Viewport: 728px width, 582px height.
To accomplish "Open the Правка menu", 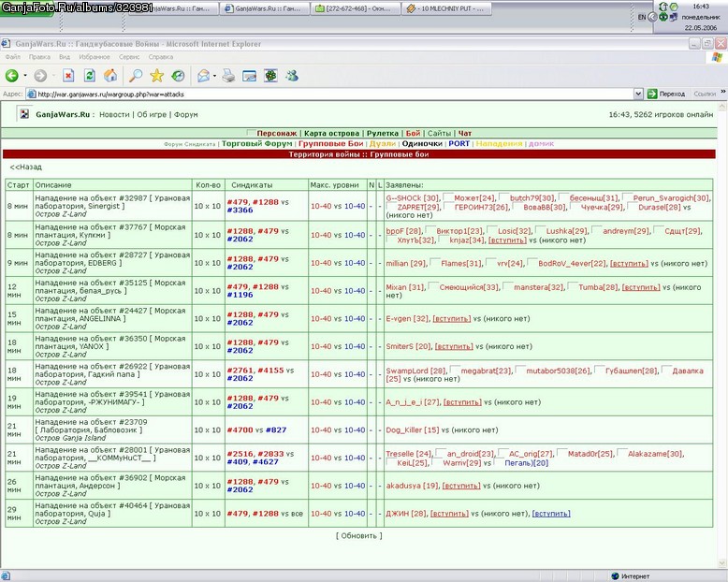I will 39,57.
